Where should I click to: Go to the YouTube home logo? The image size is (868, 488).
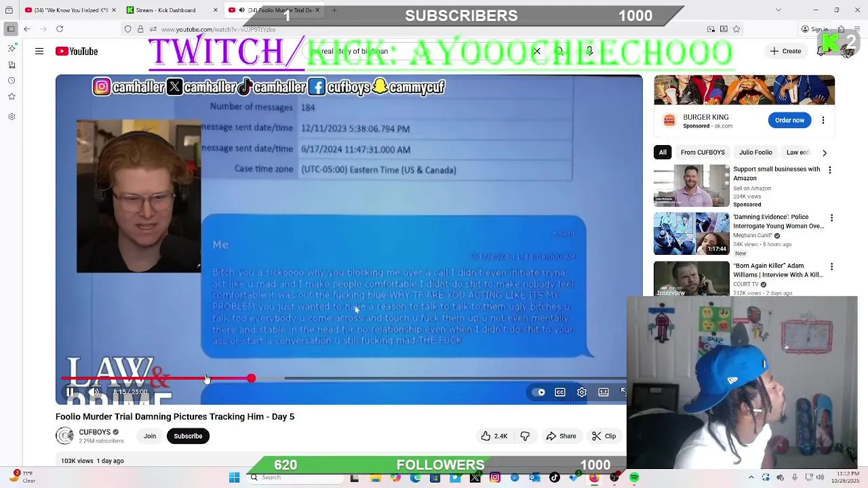click(x=77, y=52)
